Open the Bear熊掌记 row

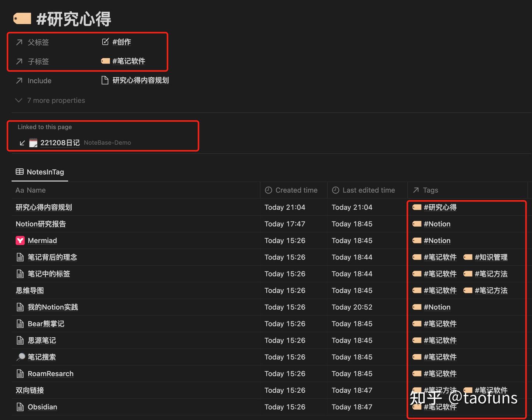[x=46, y=324]
